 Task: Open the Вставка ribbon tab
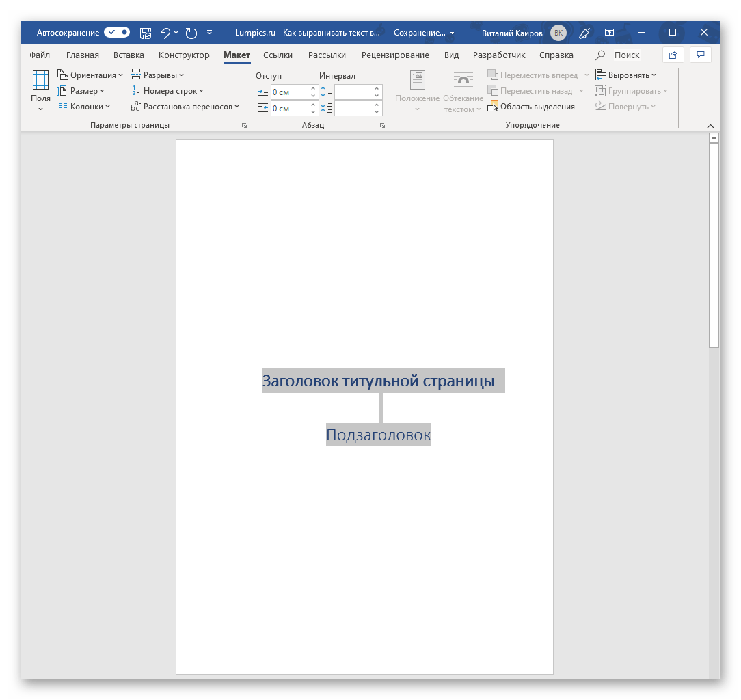129,55
